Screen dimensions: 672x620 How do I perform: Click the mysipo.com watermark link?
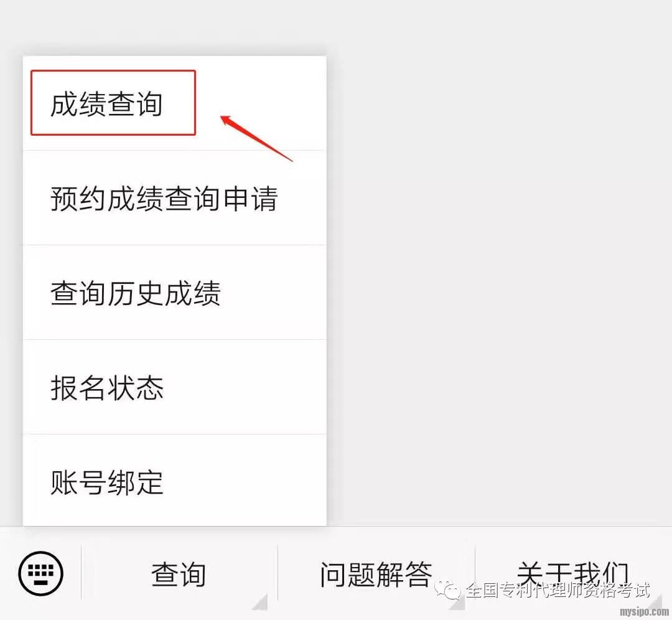pyautogui.click(x=644, y=612)
